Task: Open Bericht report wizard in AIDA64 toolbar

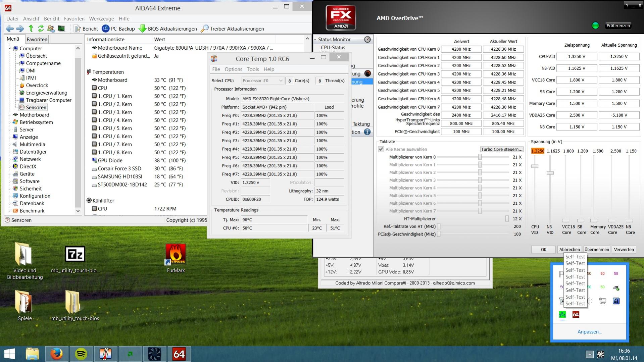Action: [x=86, y=29]
